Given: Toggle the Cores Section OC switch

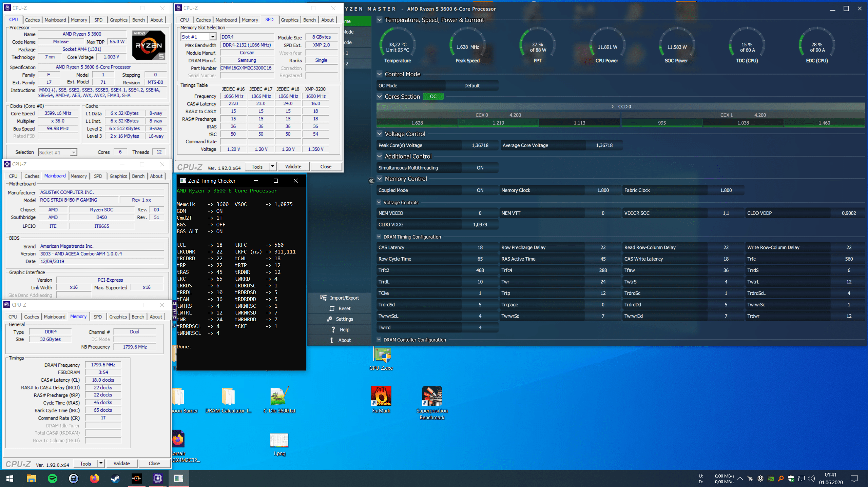Looking at the screenshot, I should (x=433, y=97).
